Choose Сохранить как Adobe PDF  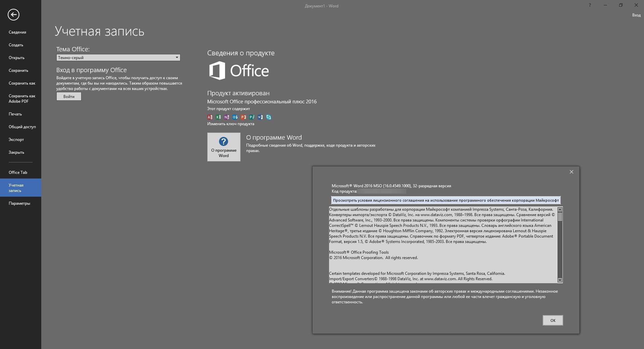pyautogui.click(x=20, y=99)
